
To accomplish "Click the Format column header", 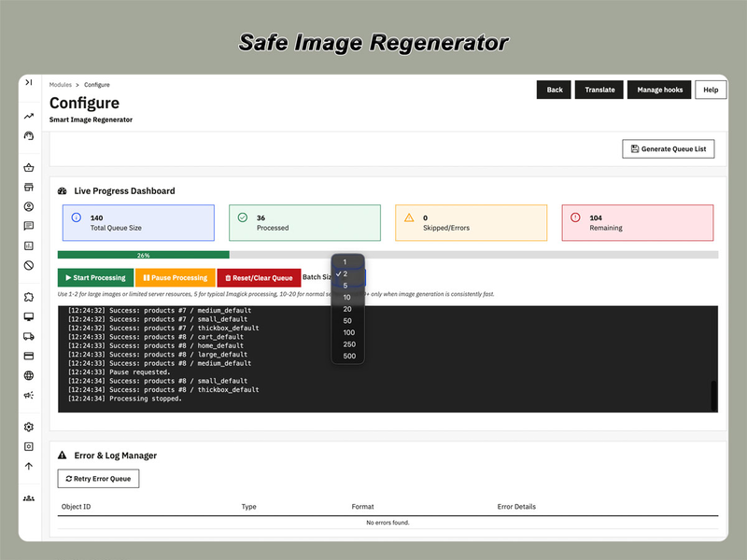I will point(362,507).
